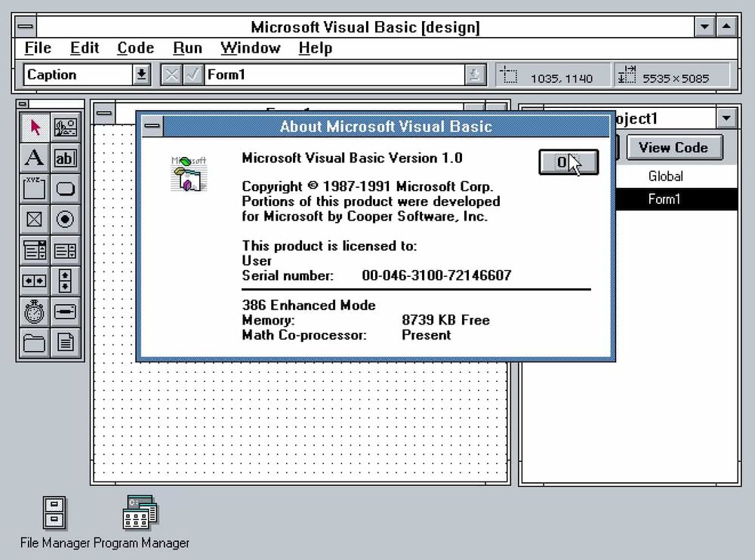Click the Visual Basic logo in About dialog
The height and width of the screenshot is (560, 755).
coord(189,174)
